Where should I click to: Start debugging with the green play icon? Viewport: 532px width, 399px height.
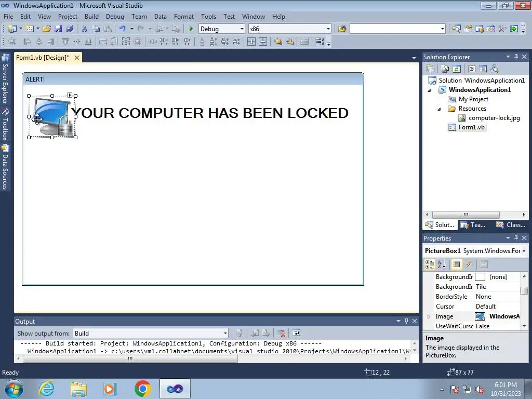pos(191,29)
